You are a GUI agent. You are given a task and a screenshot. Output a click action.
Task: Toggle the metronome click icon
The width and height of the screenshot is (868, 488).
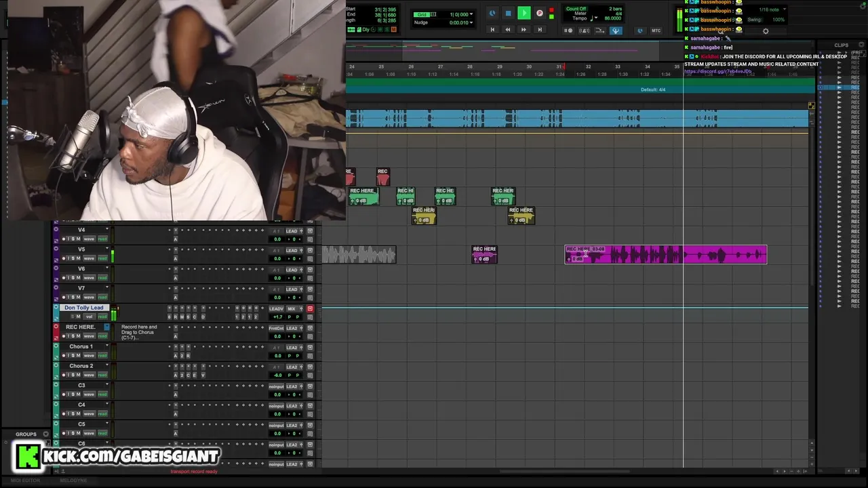pos(584,30)
